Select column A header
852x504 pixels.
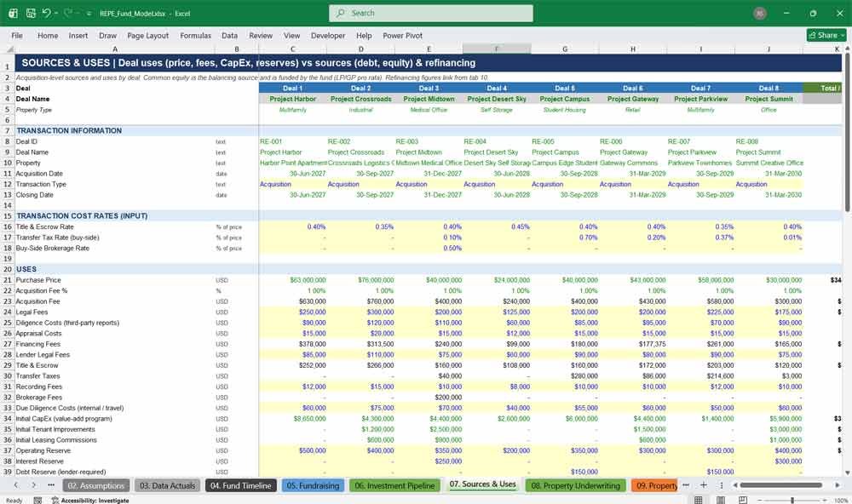[115, 49]
